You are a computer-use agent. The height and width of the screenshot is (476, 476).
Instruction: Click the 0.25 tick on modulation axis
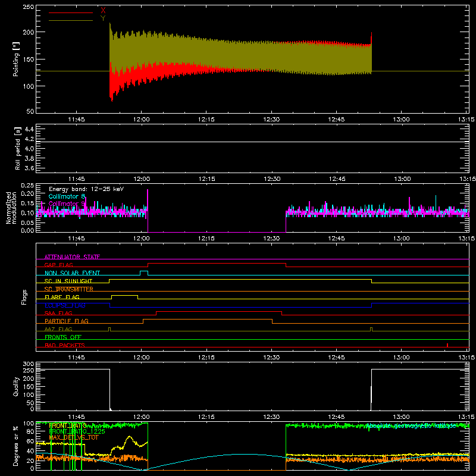pos(27,186)
